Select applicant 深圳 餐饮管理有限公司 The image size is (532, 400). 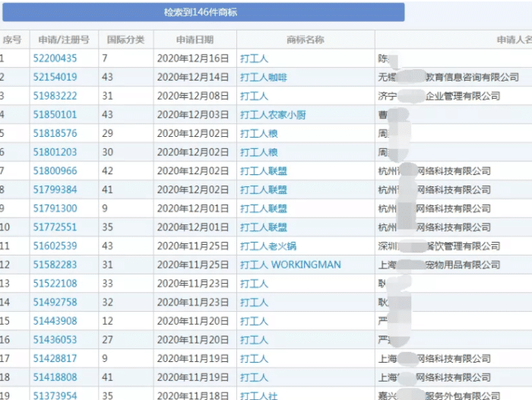[x=439, y=246]
